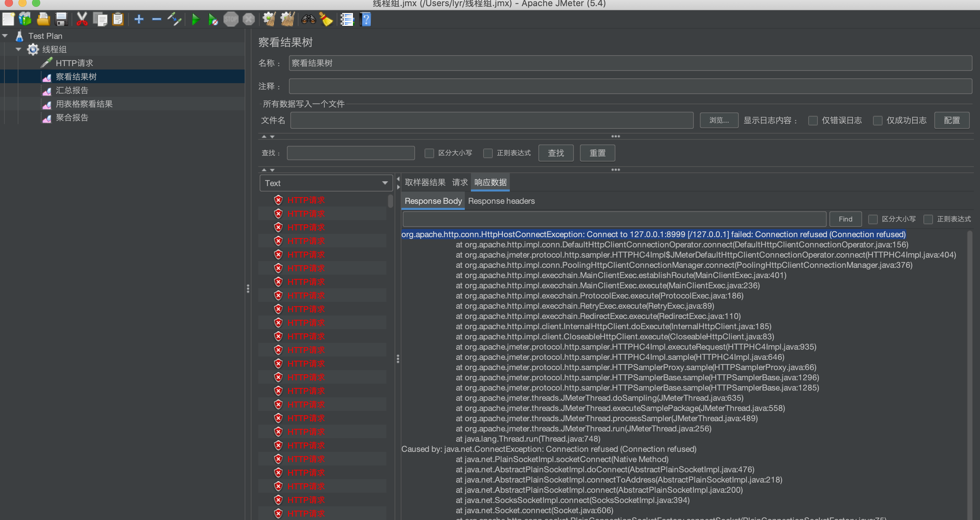This screenshot has width=980, height=520.
Task: Click the grey Stop icon
Action: tap(231, 19)
